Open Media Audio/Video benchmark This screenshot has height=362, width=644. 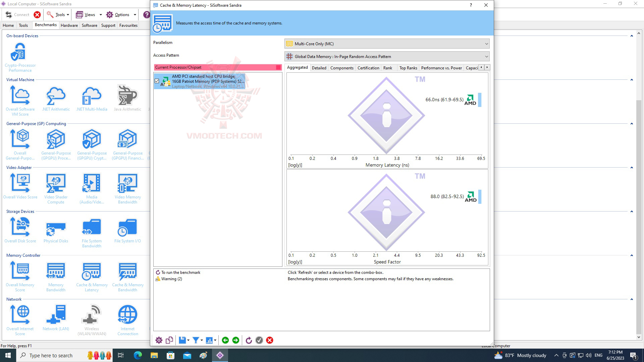[x=92, y=189]
